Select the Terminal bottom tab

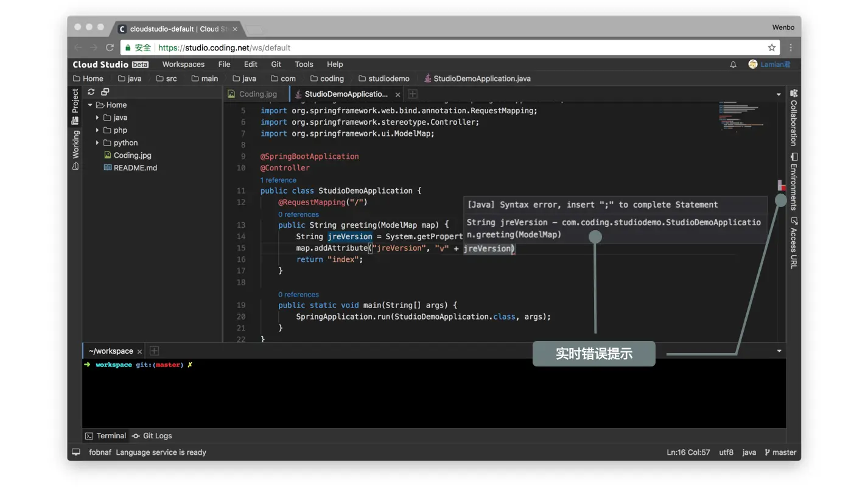click(105, 436)
